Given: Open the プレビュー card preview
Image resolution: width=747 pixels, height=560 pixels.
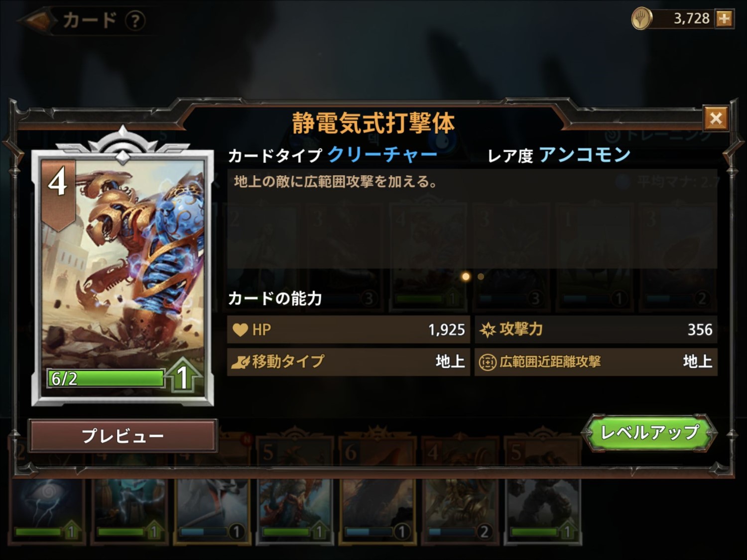Looking at the screenshot, I should click(x=123, y=436).
